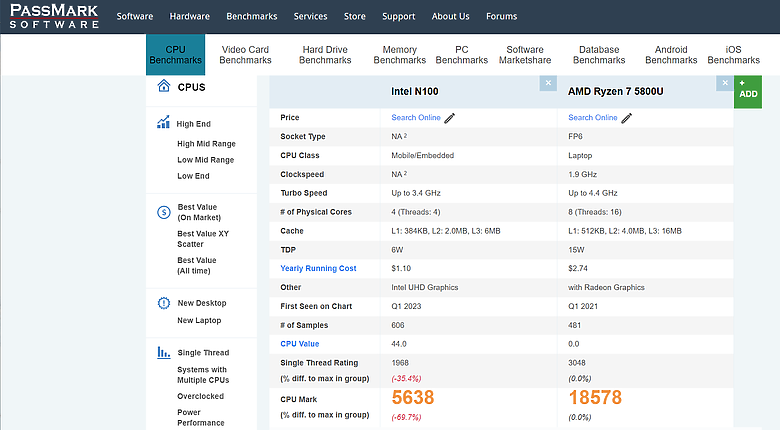Screen dimensions: 780x430
Task: Open Low Mid Range CPU list
Action: [205, 160]
